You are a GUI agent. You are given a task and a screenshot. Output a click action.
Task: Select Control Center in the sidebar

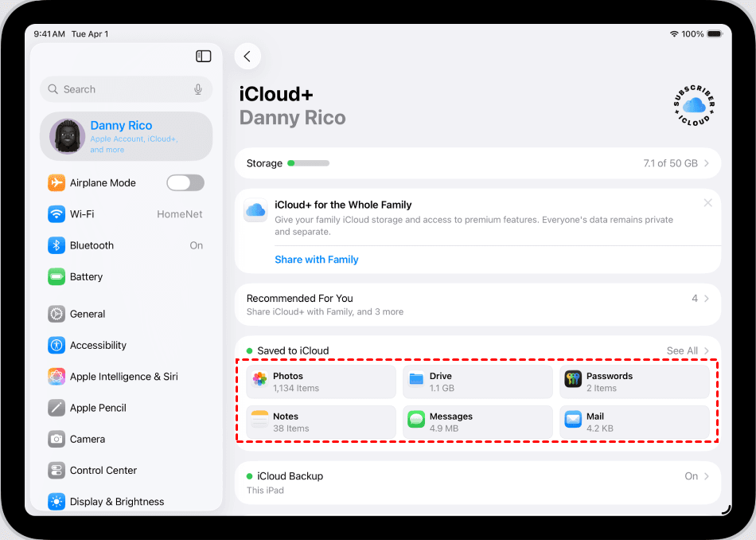(x=127, y=470)
